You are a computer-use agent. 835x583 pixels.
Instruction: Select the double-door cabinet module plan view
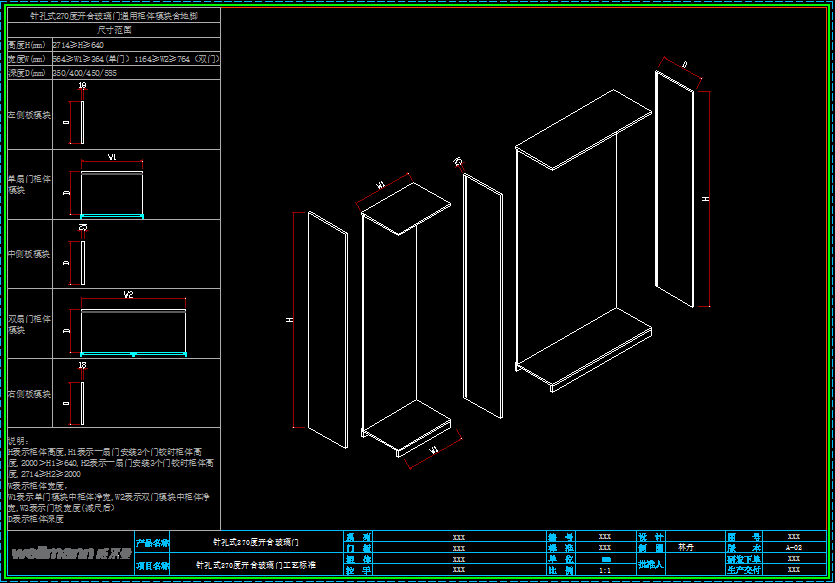click(x=133, y=331)
